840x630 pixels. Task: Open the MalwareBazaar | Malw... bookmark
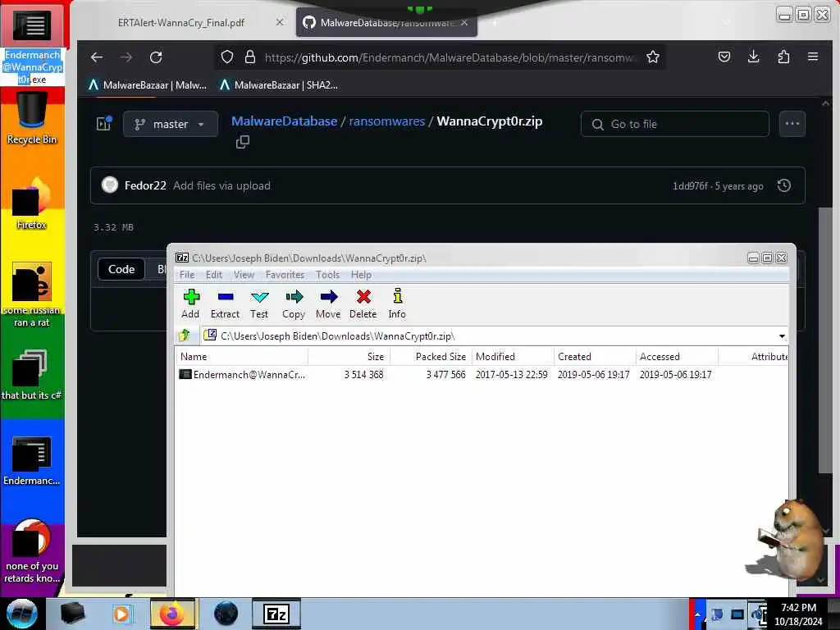coord(148,85)
